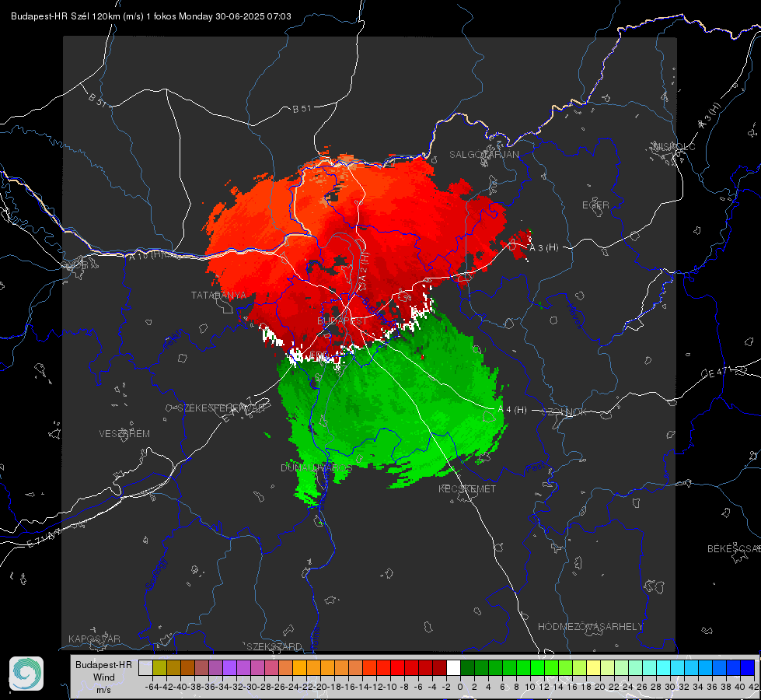761x700 pixels.
Task: Click the BUDAPEST city label
Action: click(342, 321)
